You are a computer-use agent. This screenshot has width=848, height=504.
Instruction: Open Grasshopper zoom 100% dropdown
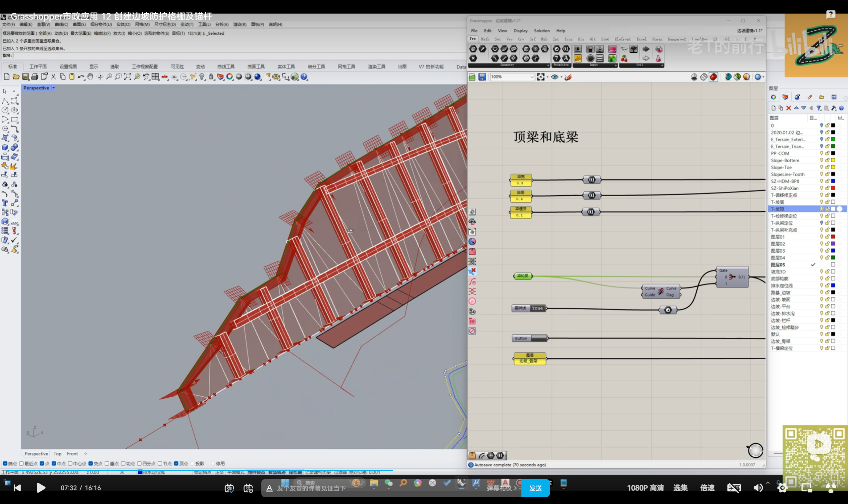coord(532,77)
